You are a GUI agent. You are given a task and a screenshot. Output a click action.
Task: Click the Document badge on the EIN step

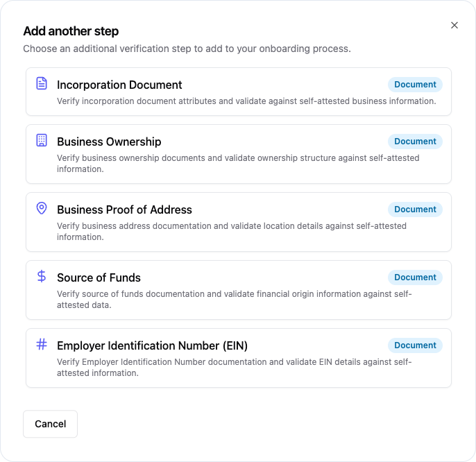tap(415, 345)
